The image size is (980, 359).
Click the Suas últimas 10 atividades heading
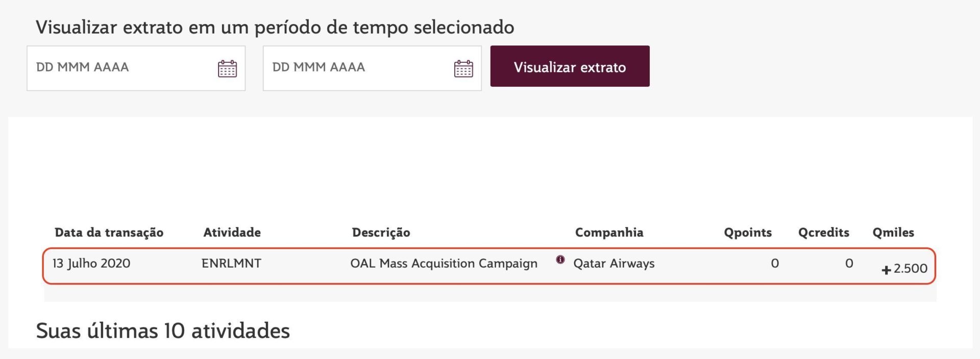click(163, 330)
